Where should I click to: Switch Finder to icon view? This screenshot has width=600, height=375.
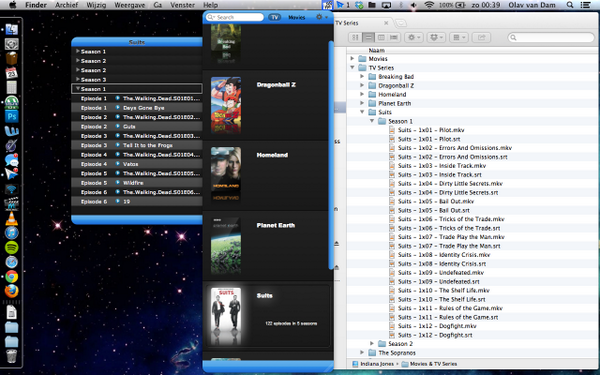click(x=355, y=38)
